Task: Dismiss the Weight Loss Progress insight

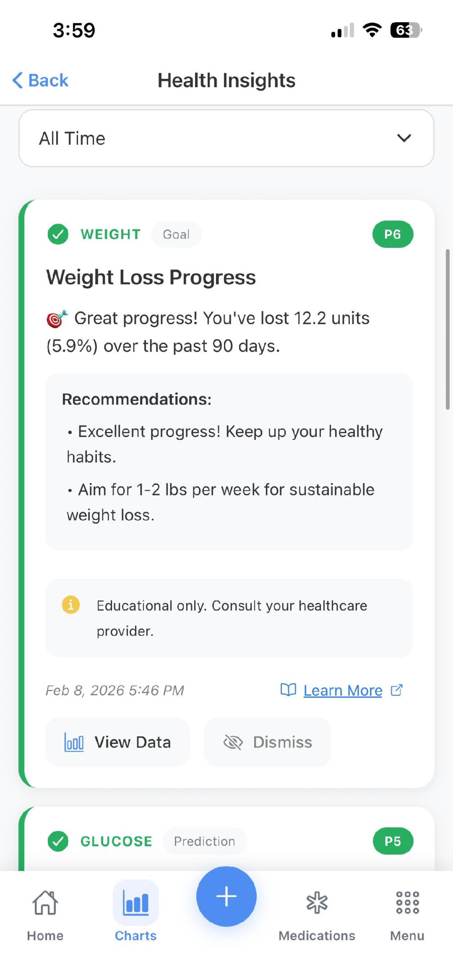Action: 267,742
